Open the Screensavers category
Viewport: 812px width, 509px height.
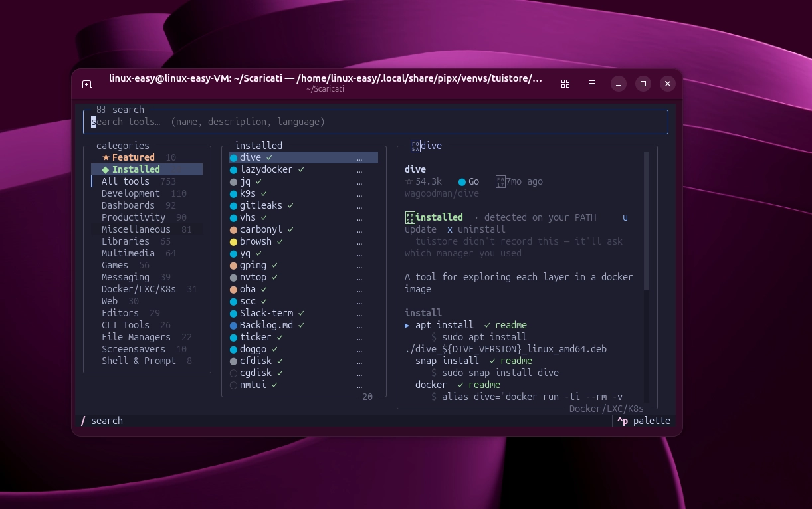[x=147, y=349]
